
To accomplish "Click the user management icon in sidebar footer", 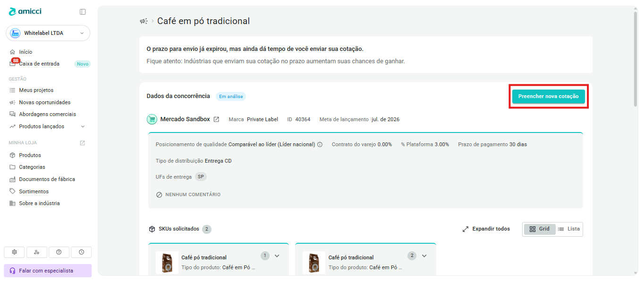I will (37, 252).
